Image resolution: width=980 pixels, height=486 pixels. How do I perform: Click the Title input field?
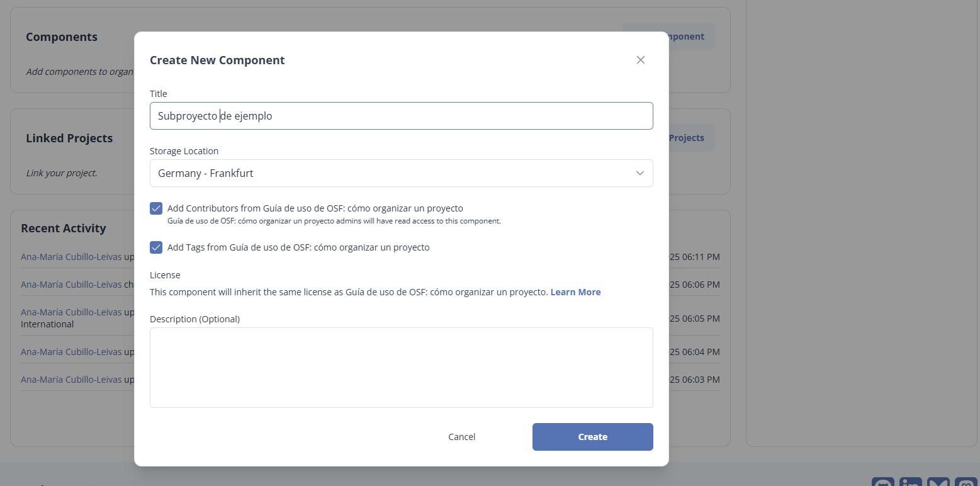[x=401, y=116]
